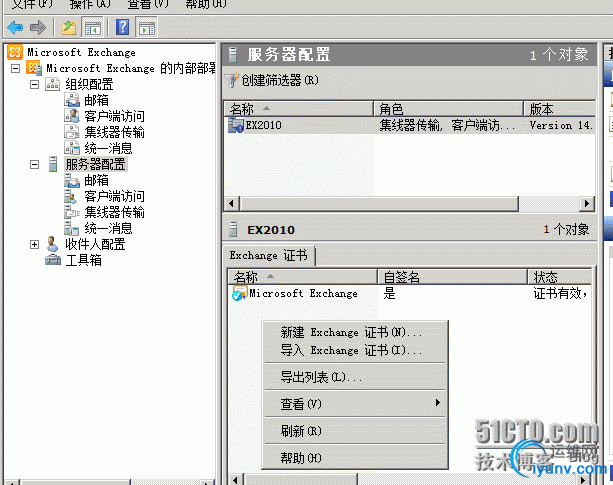Click the Microsoft Exchange certificate icon
The height and width of the screenshot is (485, 613).
(x=239, y=293)
